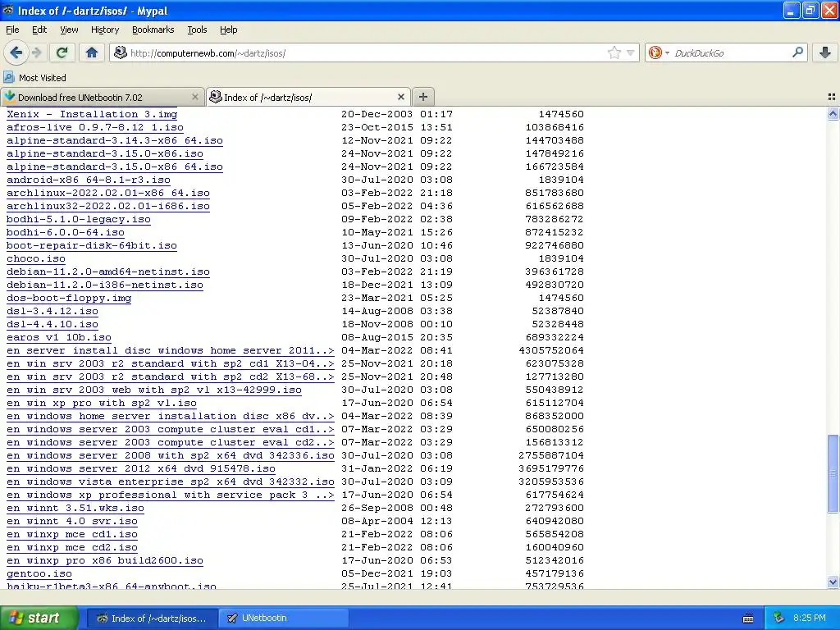Download android-x86_64-8.1-r3.iso
The height and width of the screenshot is (630, 840).
tap(89, 180)
